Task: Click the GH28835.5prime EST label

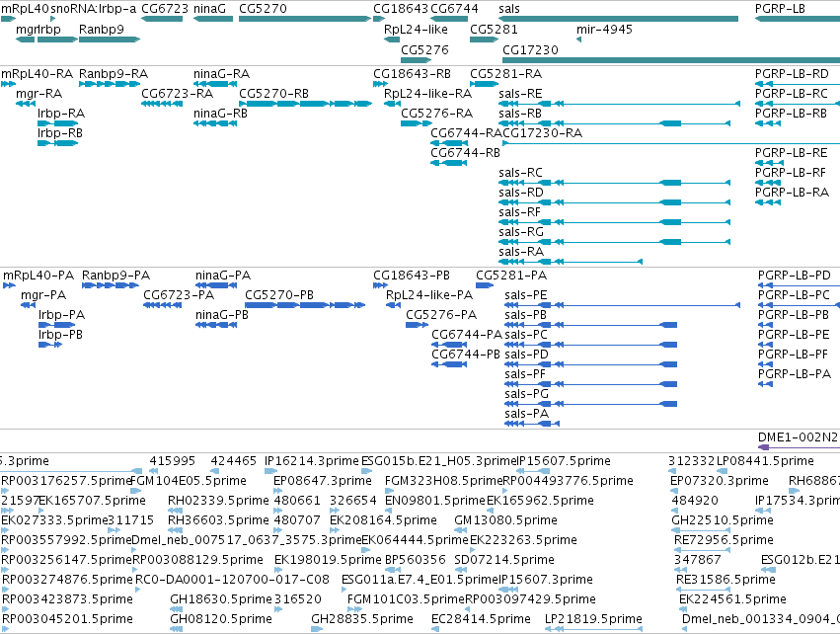Action: point(362,619)
